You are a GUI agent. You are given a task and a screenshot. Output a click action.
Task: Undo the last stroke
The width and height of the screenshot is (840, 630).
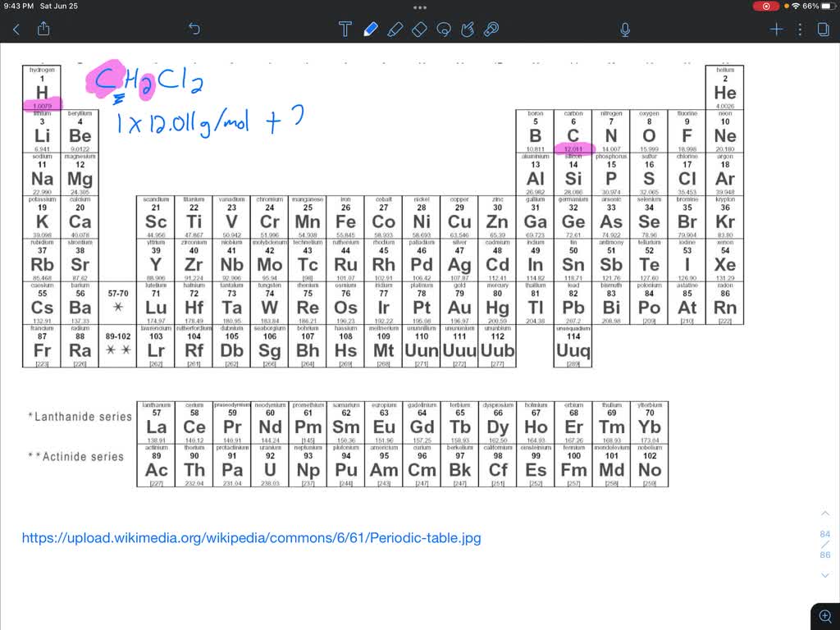pos(194,30)
